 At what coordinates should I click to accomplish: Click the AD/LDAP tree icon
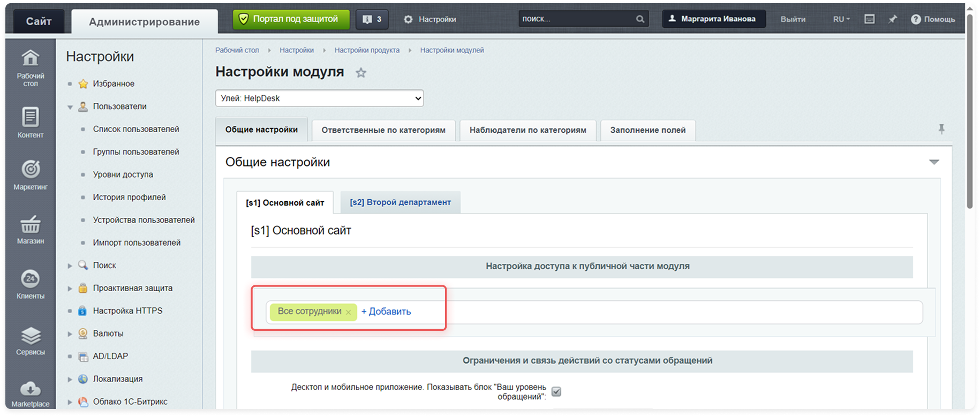(x=83, y=357)
